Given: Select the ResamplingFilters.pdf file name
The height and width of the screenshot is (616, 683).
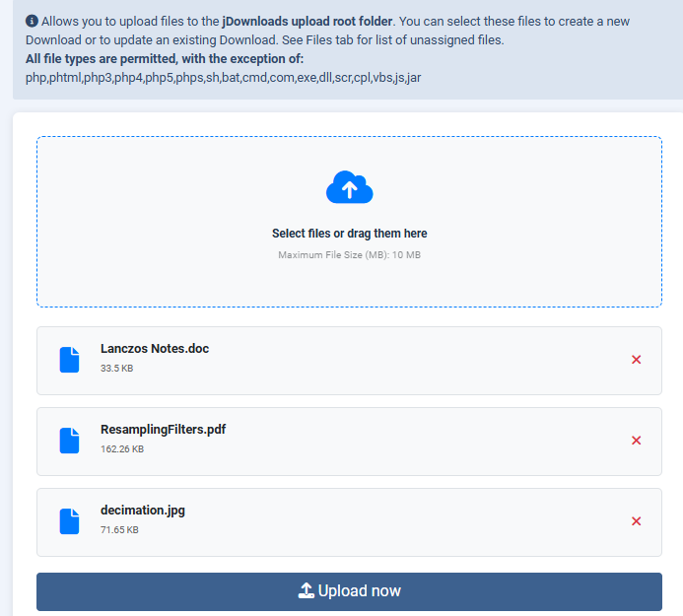Looking at the screenshot, I should point(163,430).
